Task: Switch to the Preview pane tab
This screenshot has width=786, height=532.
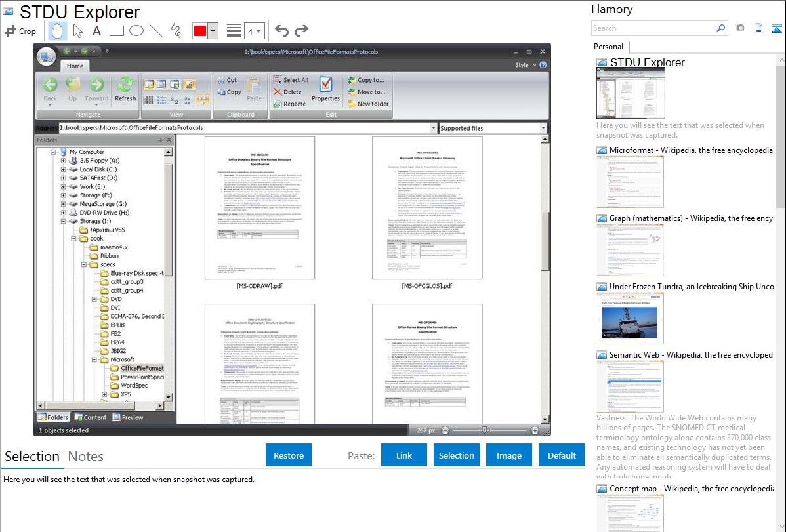Action: tap(129, 417)
